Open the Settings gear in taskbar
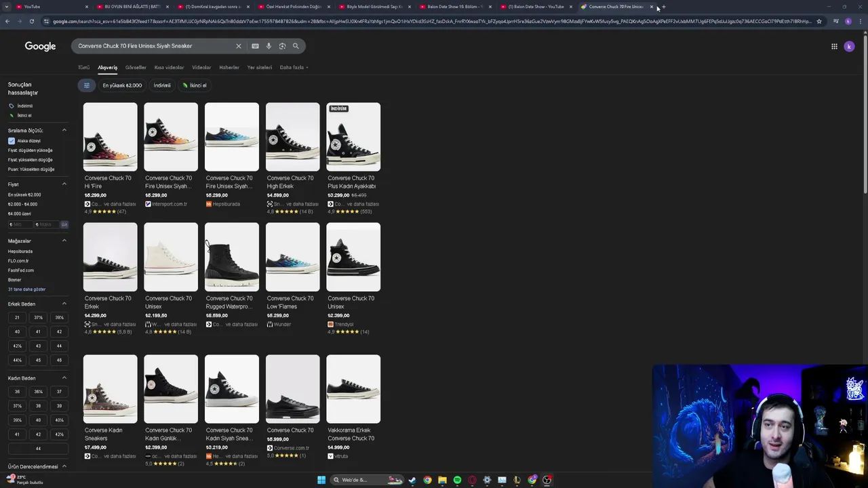This screenshot has height=488, width=868. 487,480
